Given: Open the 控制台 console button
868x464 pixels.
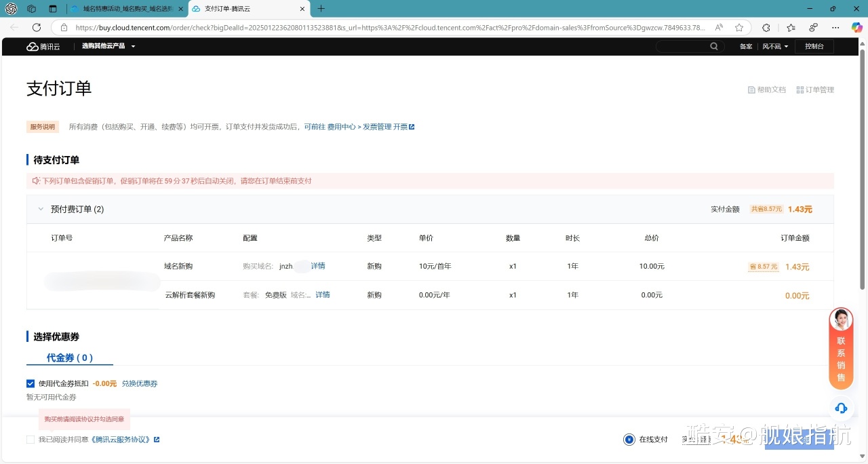Looking at the screenshot, I should (x=814, y=46).
